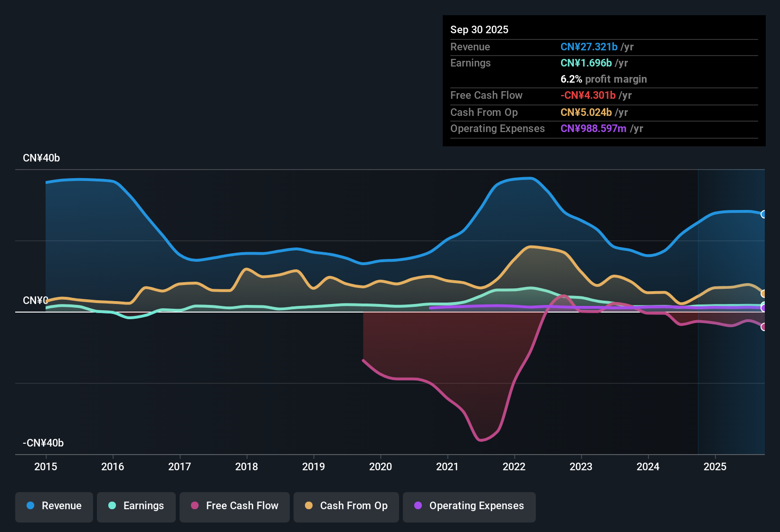Select the 2025 year label on the axis
Screen dimensions: 780x532
pos(715,467)
